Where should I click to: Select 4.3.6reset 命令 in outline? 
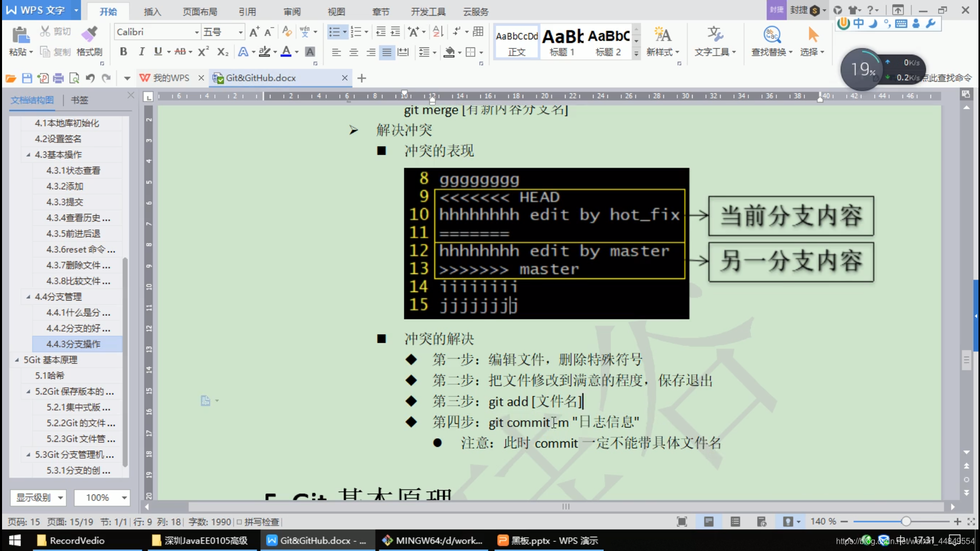coord(81,249)
